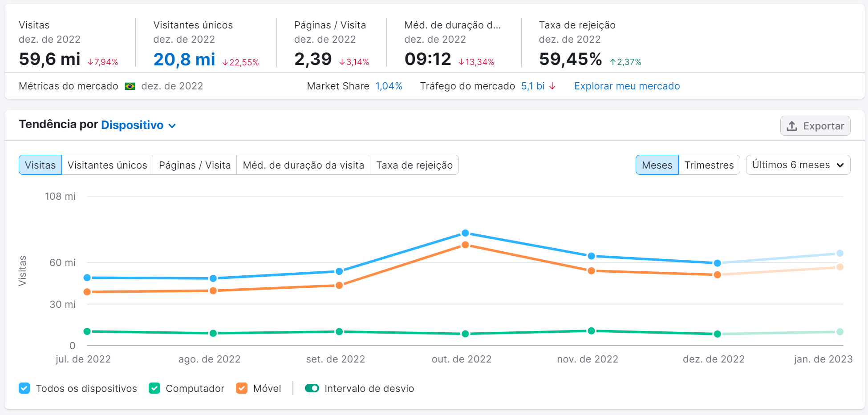This screenshot has height=415, width=868.
Task: Click the green data point for nov. de 2022
Action: point(591,331)
